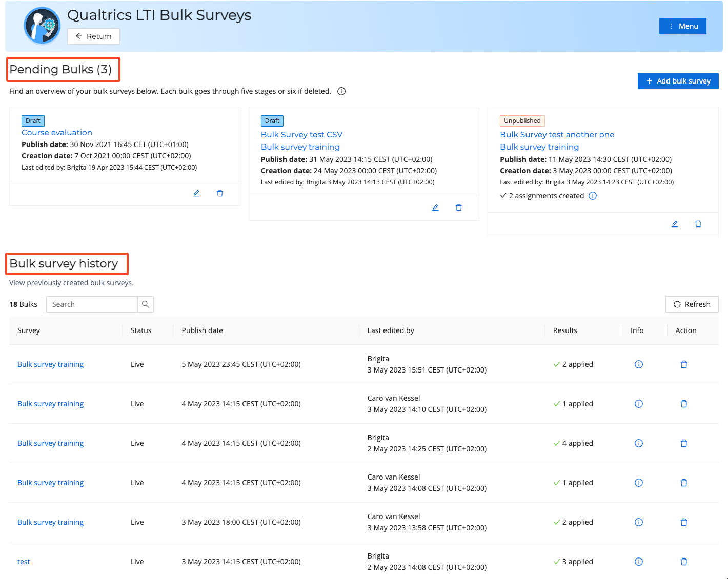Click the Unpublished status badge

[x=522, y=121]
